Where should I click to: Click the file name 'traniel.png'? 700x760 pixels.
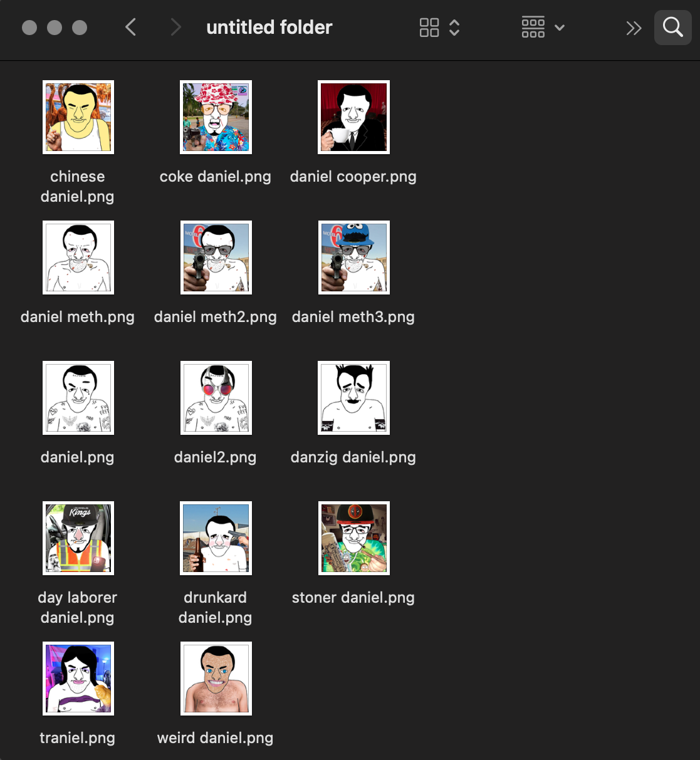[78, 738]
